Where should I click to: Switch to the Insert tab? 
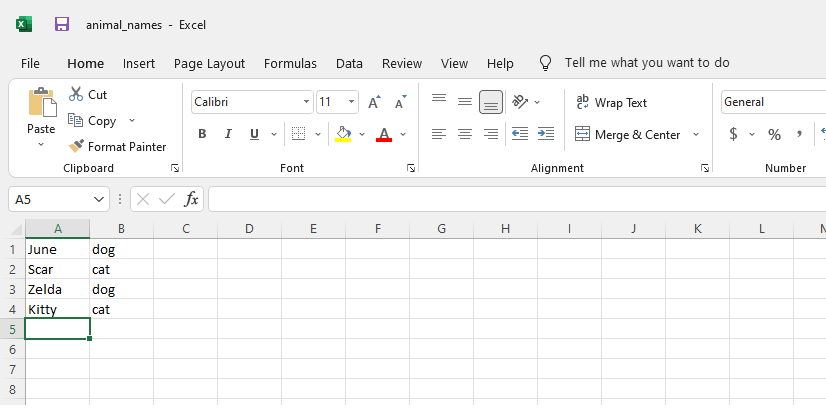click(139, 64)
